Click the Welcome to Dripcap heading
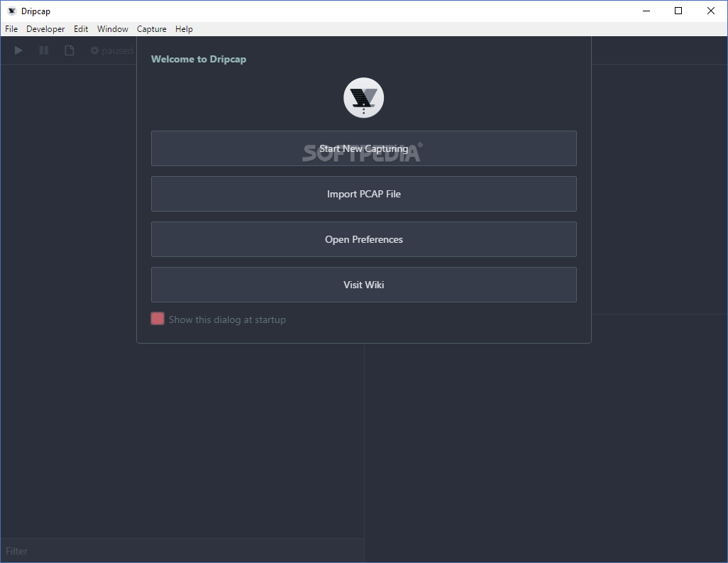The height and width of the screenshot is (563, 728). point(199,59)
